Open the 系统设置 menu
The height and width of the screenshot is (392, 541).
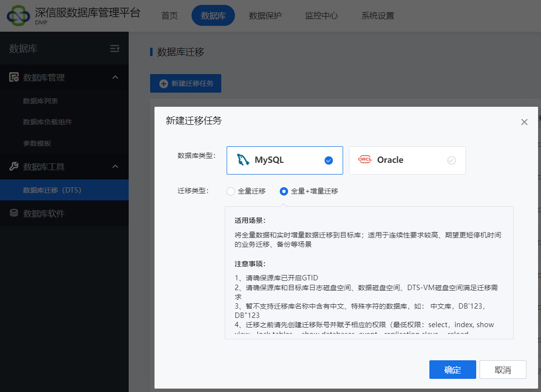378,15
